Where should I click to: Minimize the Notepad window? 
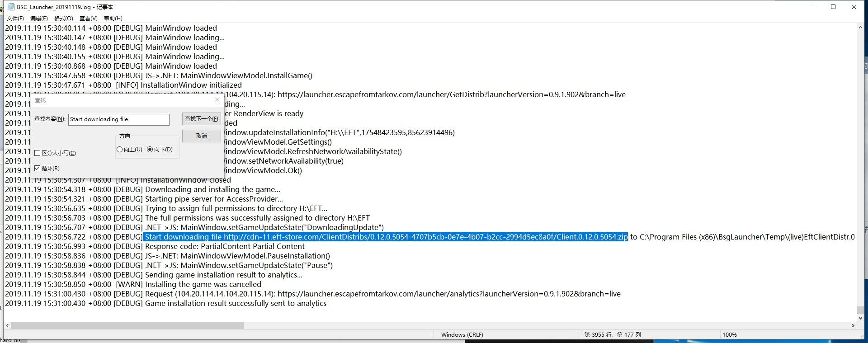point(812,7)
